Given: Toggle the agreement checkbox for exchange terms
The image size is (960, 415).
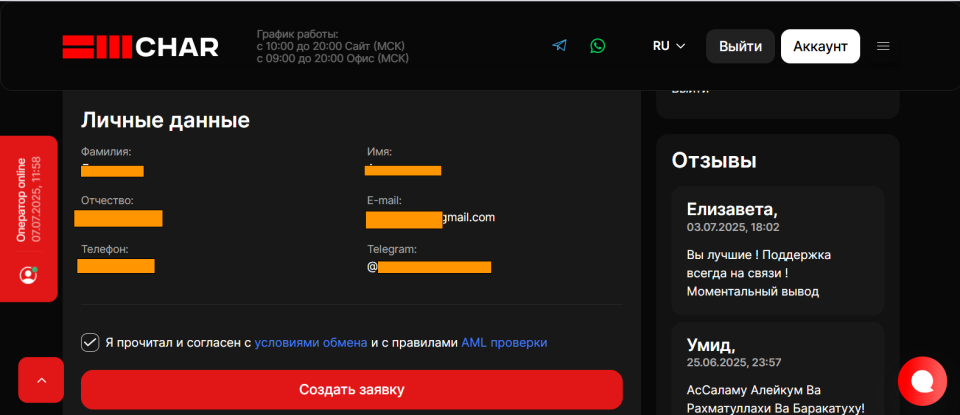Looking at the screenshot, I should (90, 343).
